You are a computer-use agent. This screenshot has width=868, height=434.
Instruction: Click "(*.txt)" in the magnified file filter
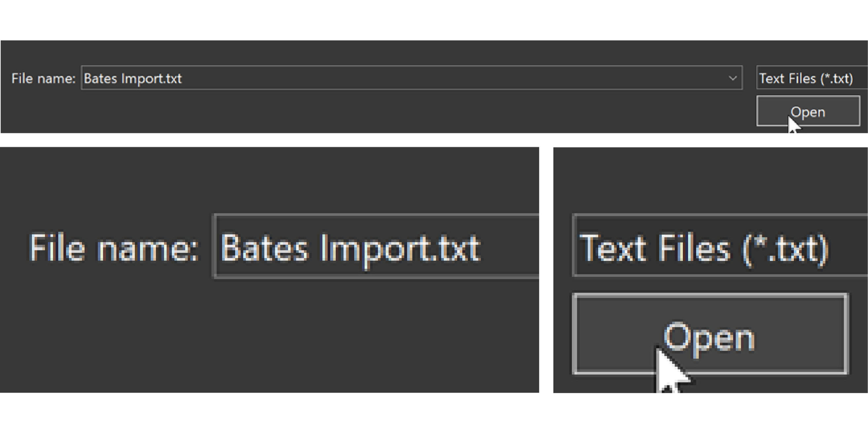pos(785,249)
